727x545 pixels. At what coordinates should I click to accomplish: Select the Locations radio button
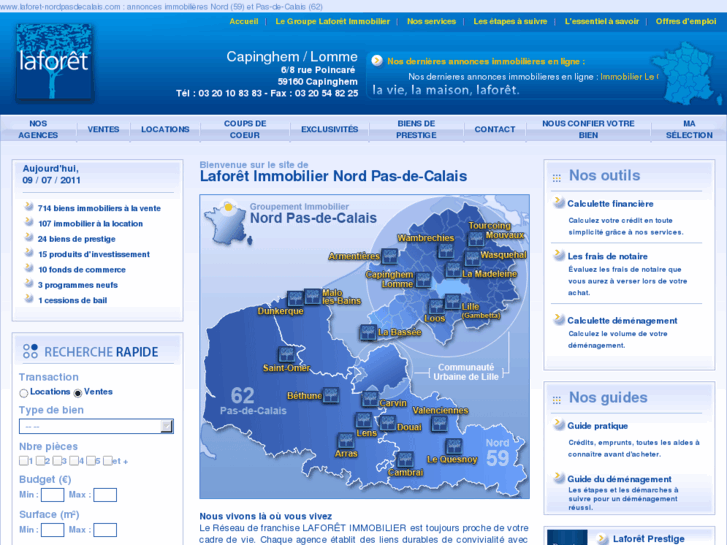pos(24,393)
